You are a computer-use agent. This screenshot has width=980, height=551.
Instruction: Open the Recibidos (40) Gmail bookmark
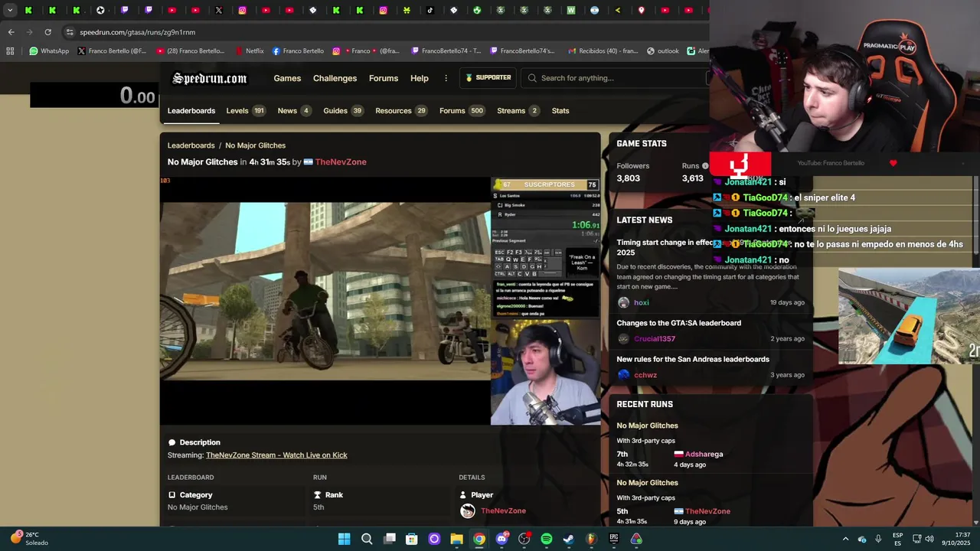[x=602, y=51]
